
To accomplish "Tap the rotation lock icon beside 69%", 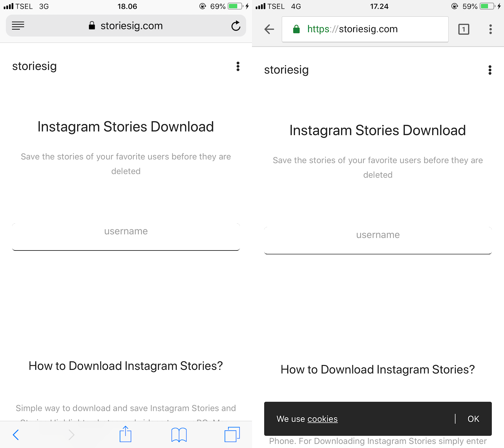I will click(203, 6).
